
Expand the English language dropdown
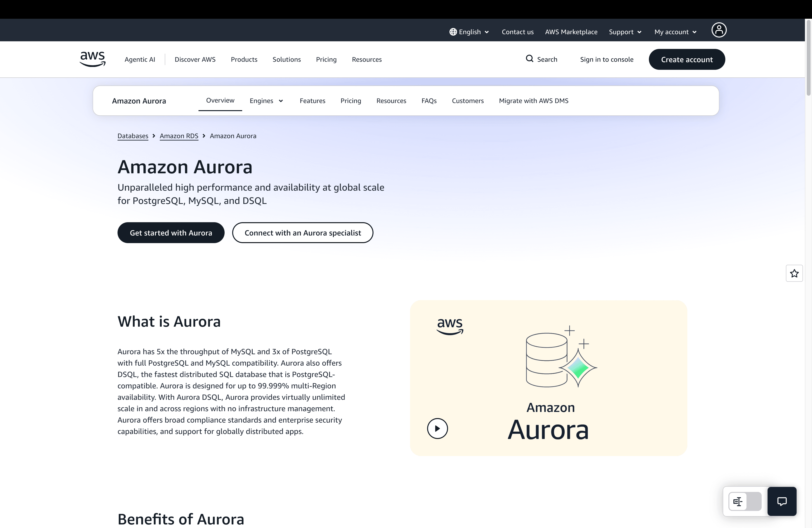469,32
